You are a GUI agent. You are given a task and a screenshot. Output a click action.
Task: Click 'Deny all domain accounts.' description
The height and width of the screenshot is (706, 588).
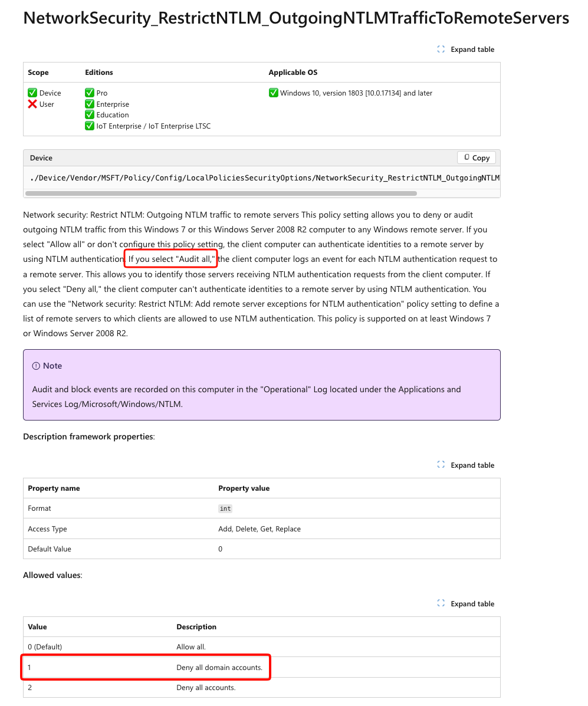pyautogui.click(x=219, y=667)
